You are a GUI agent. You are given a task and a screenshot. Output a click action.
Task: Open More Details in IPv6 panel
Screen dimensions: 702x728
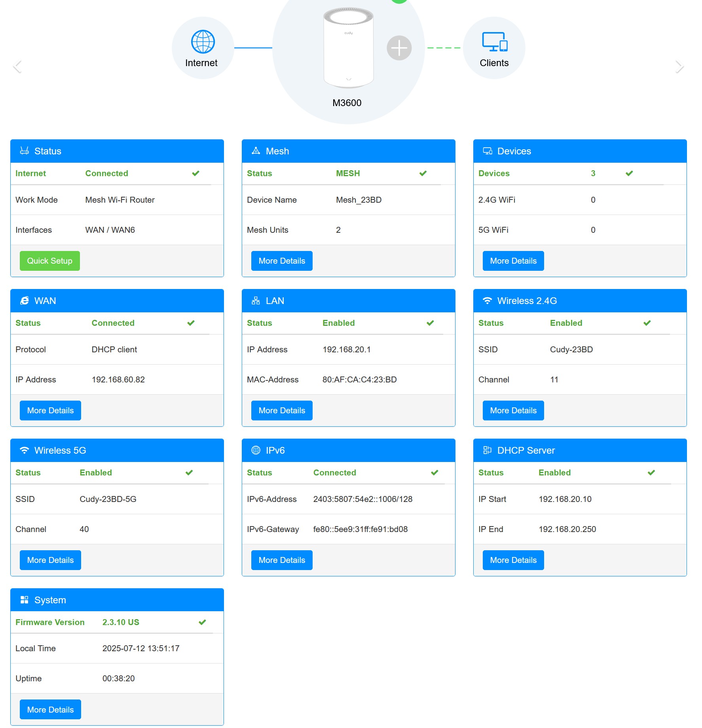click(282, 560)
